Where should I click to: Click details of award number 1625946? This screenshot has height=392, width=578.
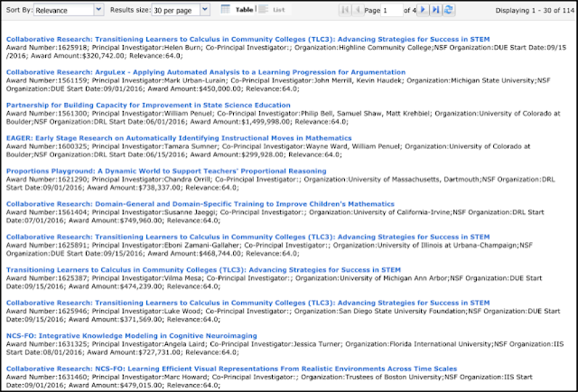pos(283,315)
